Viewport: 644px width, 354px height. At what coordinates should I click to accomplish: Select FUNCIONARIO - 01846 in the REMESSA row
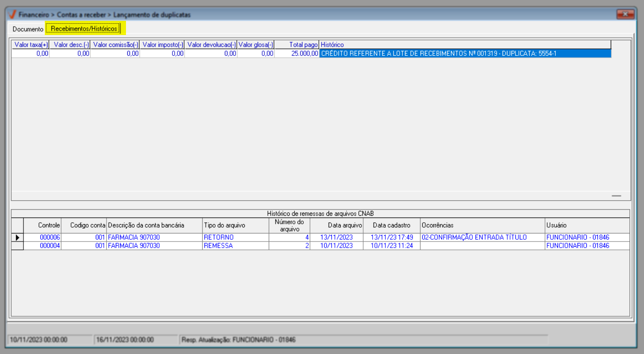pos(587,246)
